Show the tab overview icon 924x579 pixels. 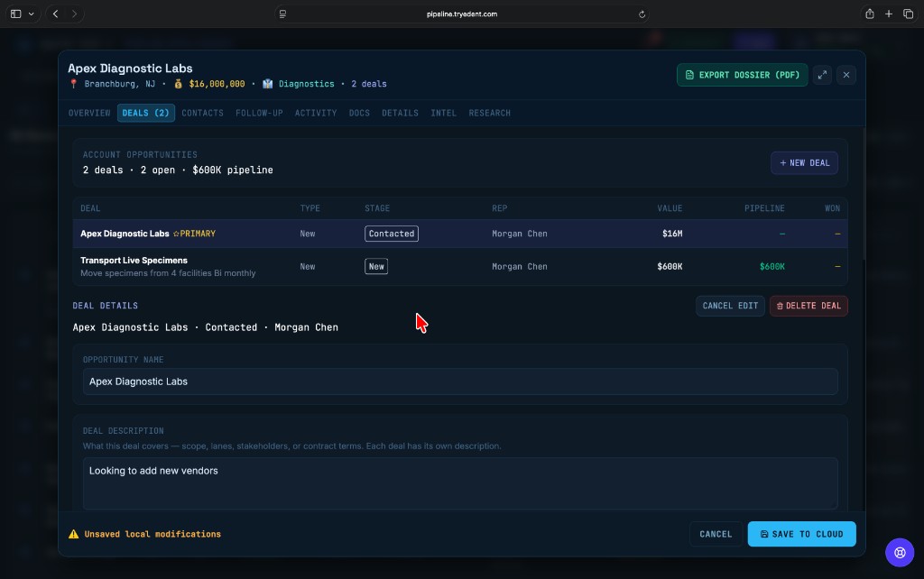[908, 14]
